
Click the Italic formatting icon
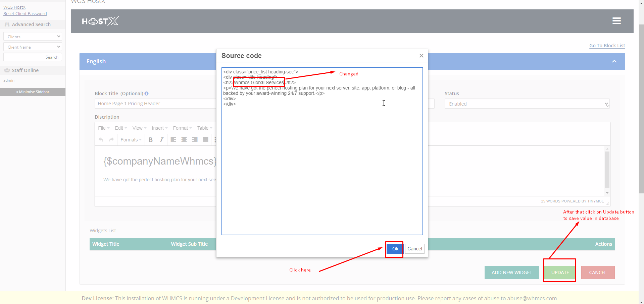pos(161,140)
